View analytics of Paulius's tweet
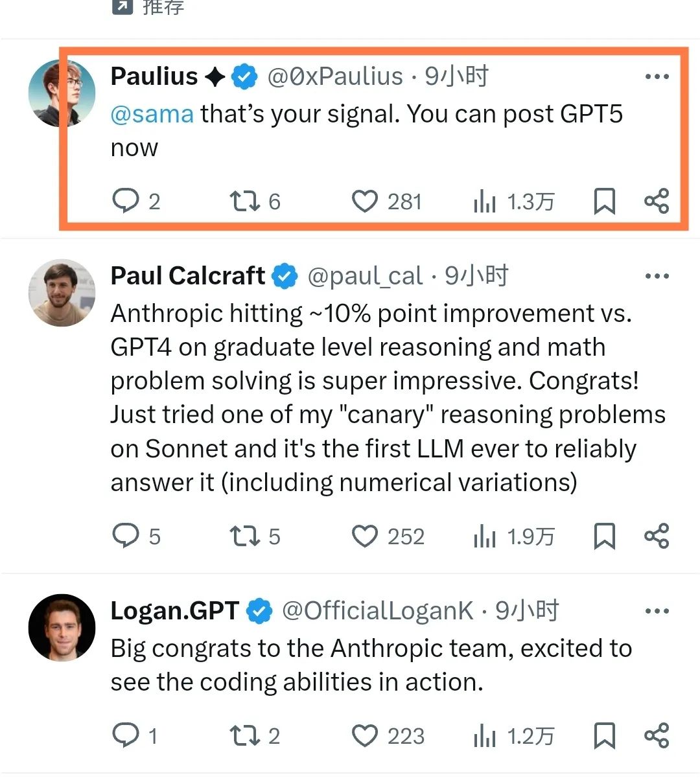Viewport: 700px width, 782px height. [485, 201]
